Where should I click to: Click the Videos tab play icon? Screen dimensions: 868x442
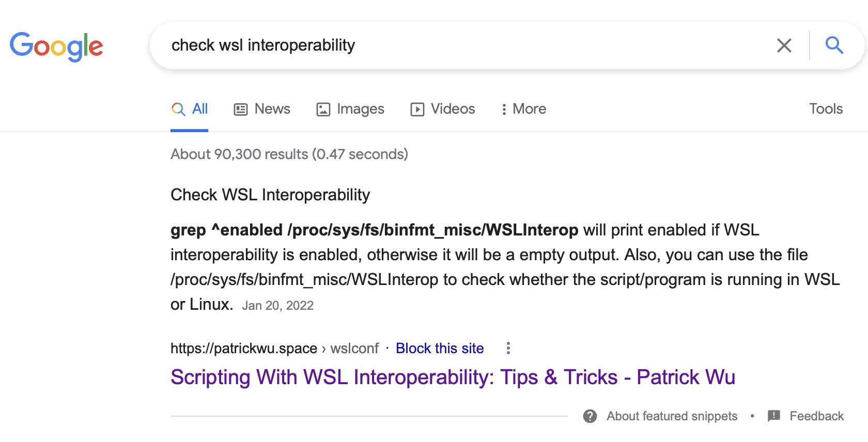pos(417,109)
